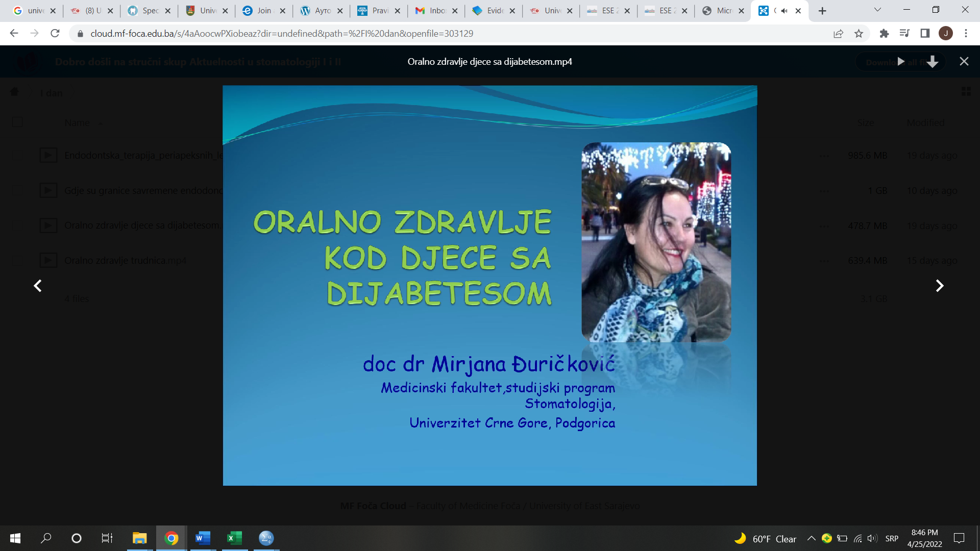Open the 'I dan' breadcrumb folder

(52, 93)
